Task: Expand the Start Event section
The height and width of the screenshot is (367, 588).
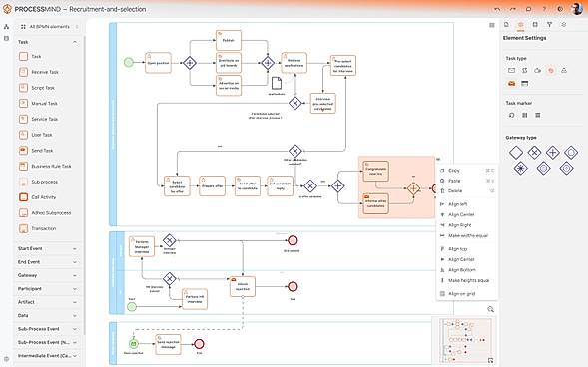Action: point(48,248)
